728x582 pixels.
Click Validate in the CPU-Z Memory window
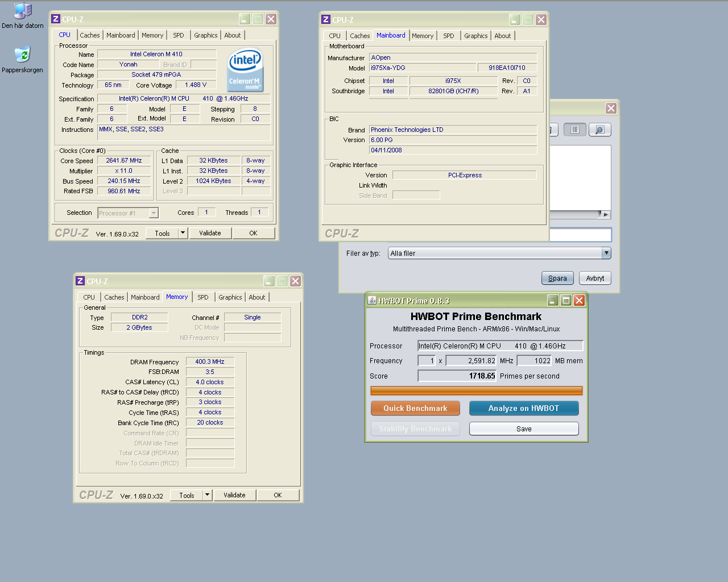coord(234,495)
